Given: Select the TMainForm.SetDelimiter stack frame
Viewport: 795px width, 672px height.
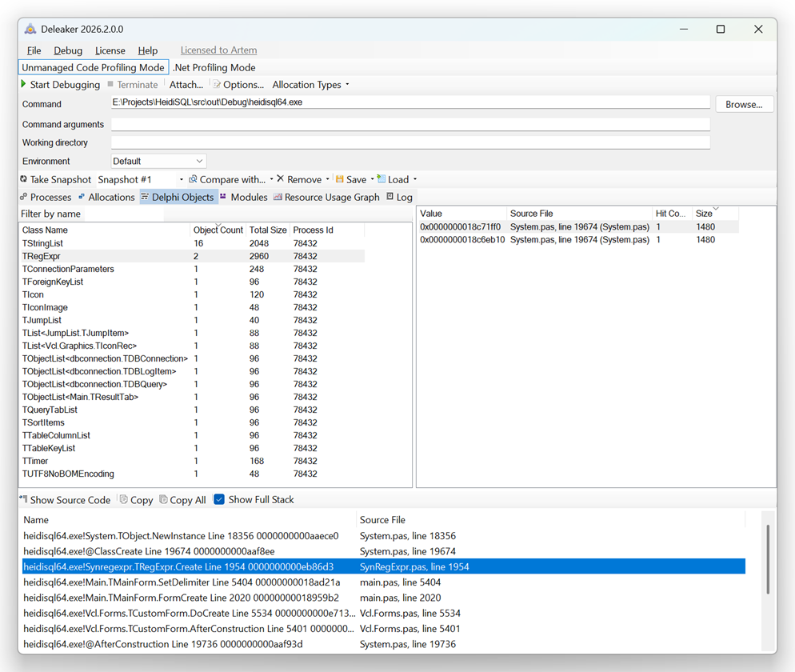Looking at the screenshot, I should (384, 582).
